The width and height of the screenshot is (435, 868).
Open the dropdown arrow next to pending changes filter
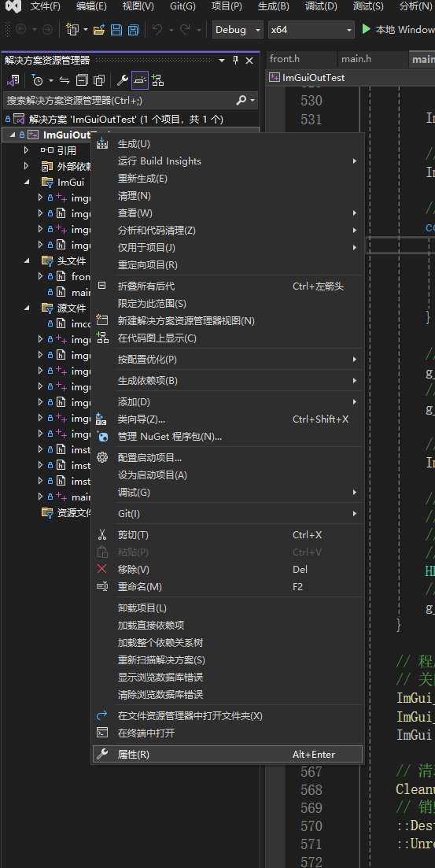pos(51,81)
